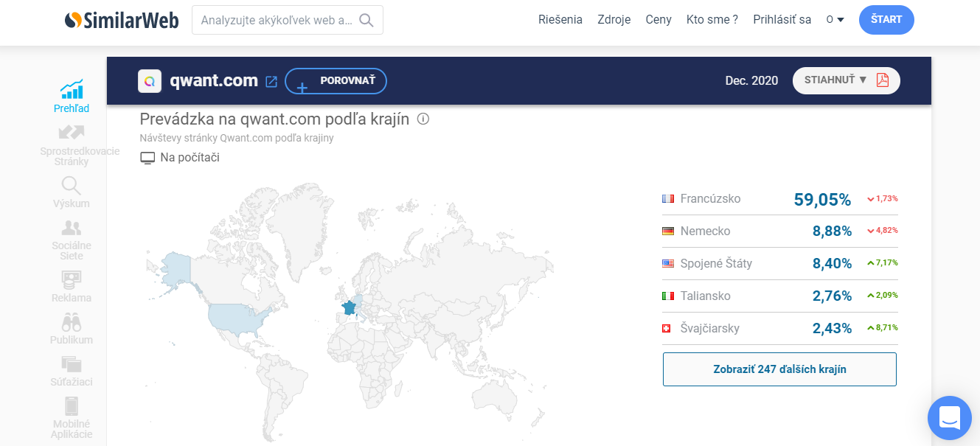Screen dimensions: 980x446
Task: Click the 8,40% traffic share value
Action: [x=833, y=264]
